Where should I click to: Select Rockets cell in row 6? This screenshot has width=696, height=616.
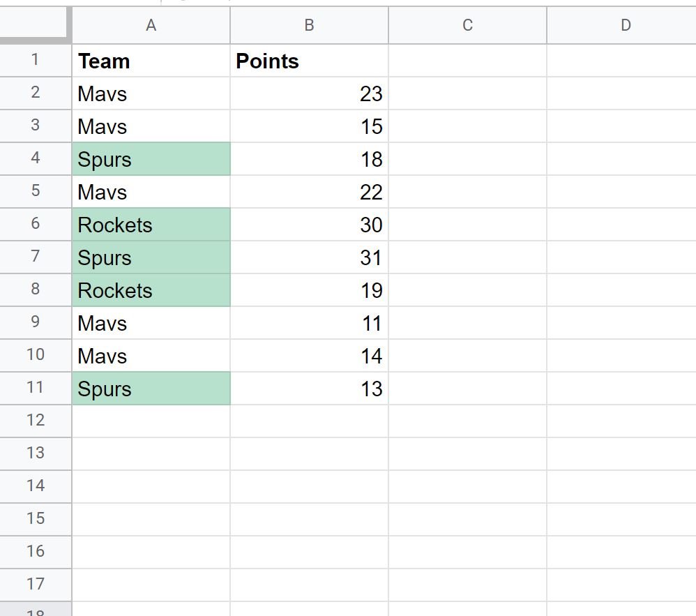151,225
